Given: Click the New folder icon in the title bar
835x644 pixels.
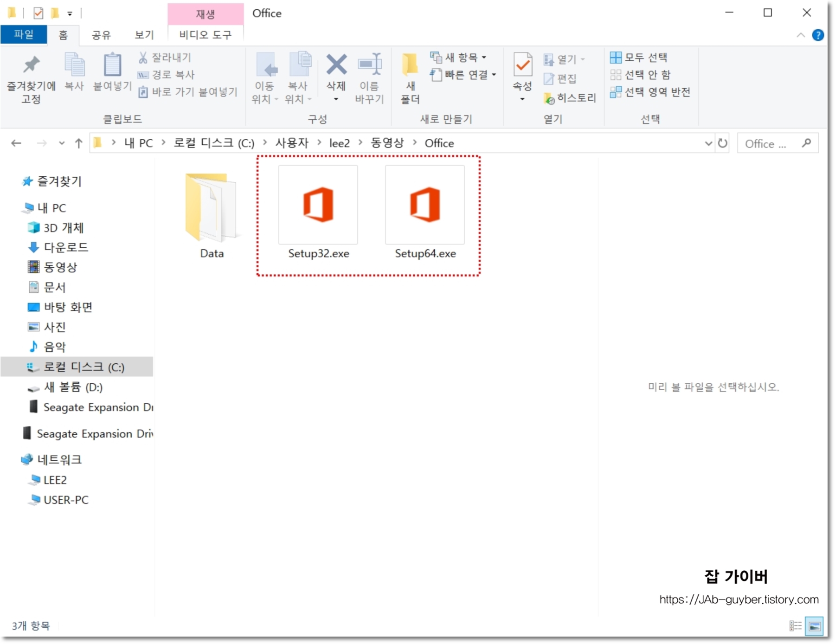Looking at the screenshot, I should tap(55, 13).
